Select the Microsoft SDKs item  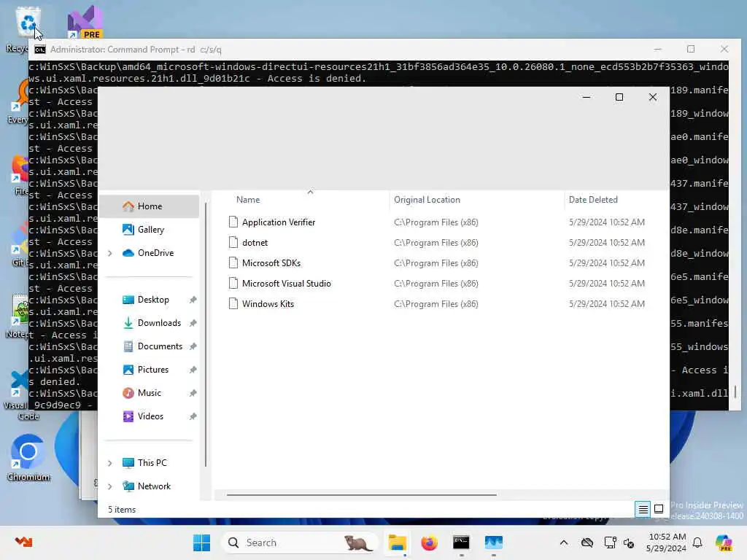[271, 263]
